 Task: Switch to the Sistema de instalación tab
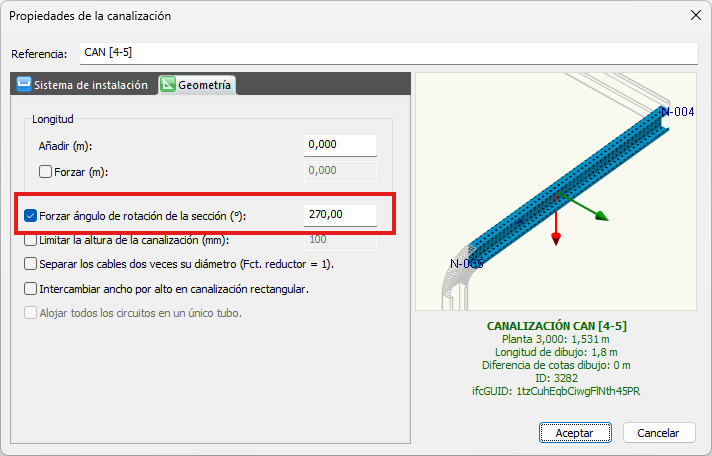coord(83,85)
